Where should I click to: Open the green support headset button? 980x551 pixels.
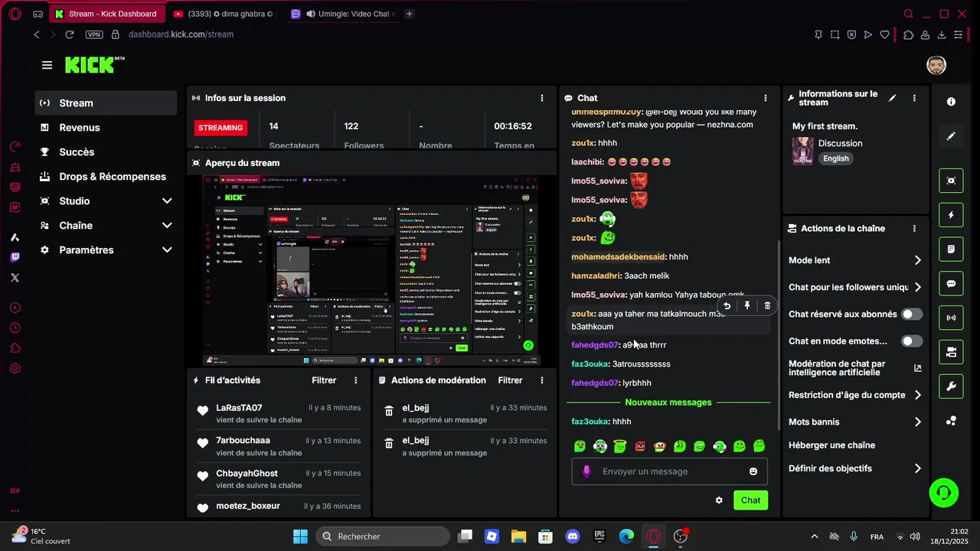coord(943,493)
